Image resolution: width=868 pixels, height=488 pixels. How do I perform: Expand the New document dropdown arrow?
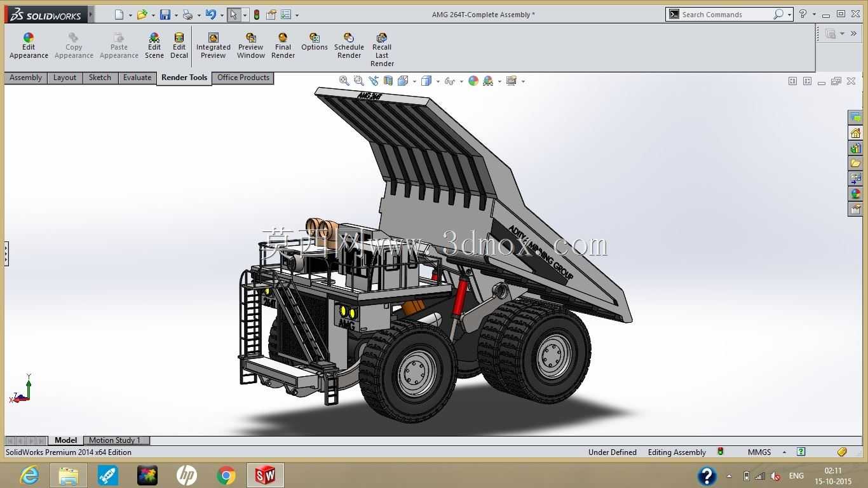130,15
